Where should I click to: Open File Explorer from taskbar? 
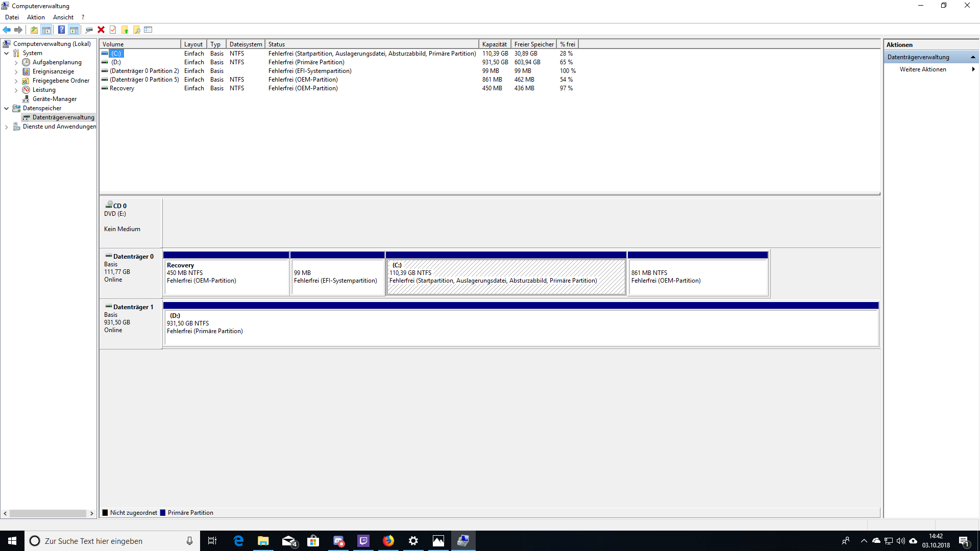[x=263, y=541]
